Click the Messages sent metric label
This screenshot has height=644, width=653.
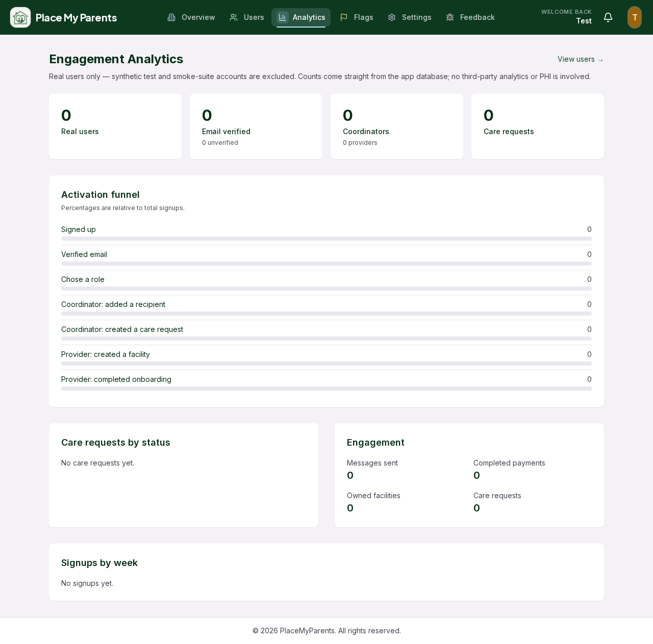pyautogui.click(x=372, y=463)
